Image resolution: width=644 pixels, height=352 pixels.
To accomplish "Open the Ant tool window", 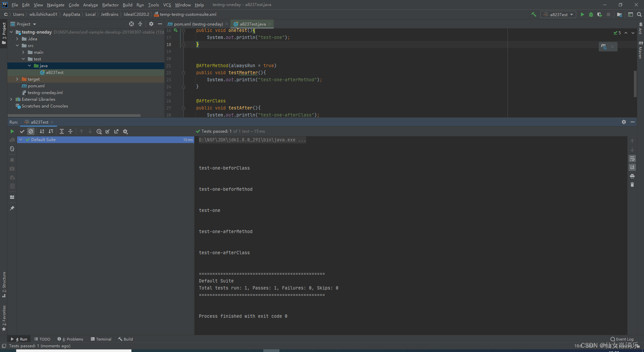I will tap(640, 28).
